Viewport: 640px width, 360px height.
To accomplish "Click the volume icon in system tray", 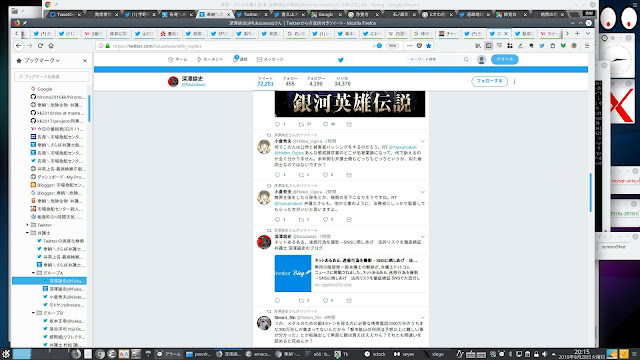I will [x=544, y=354].
